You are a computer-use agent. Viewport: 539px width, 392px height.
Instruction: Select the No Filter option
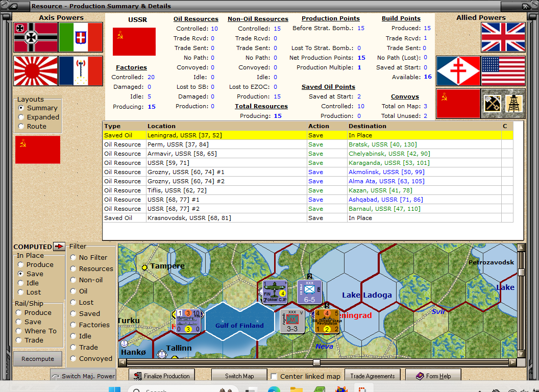73,258
